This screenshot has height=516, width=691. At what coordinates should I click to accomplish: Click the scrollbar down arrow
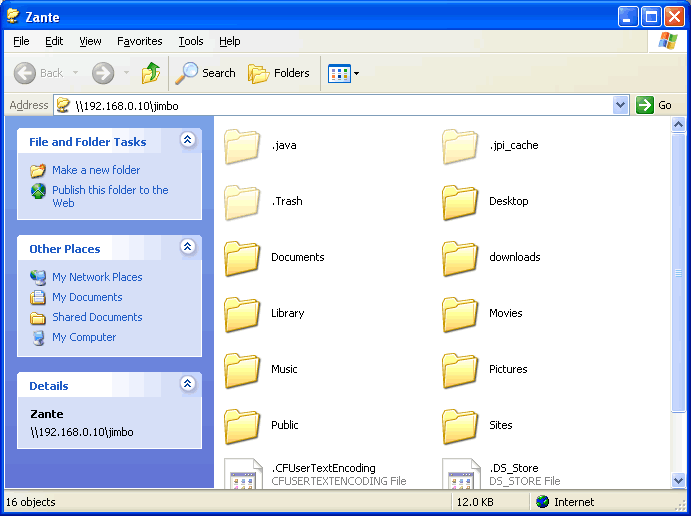[x=678, y=480]
